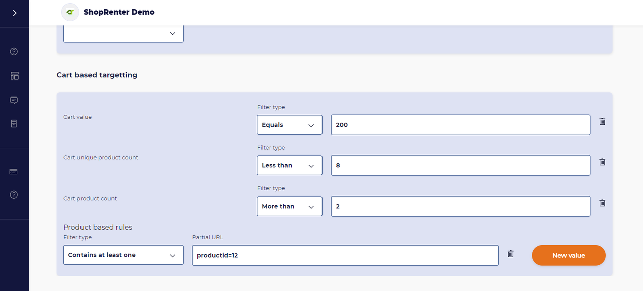Expand the Contains at least one dropdown
Screen dimensions: 644x291
[x=123, y=255]
